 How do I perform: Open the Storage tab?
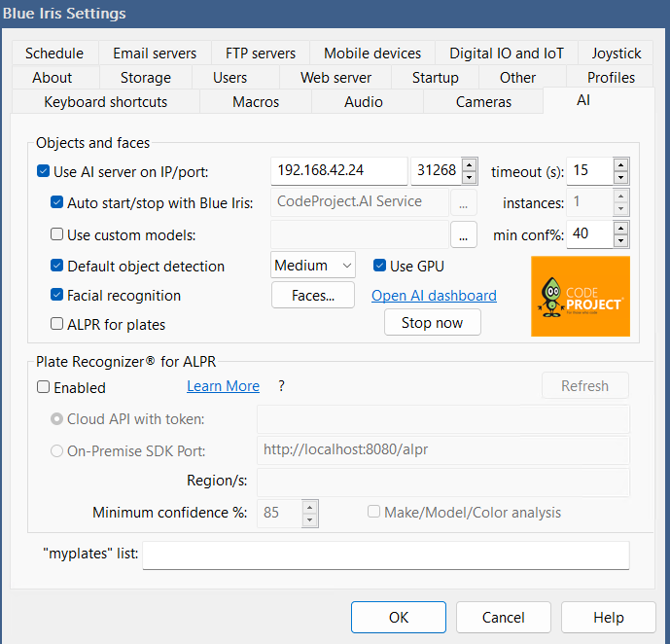[145, 78]
